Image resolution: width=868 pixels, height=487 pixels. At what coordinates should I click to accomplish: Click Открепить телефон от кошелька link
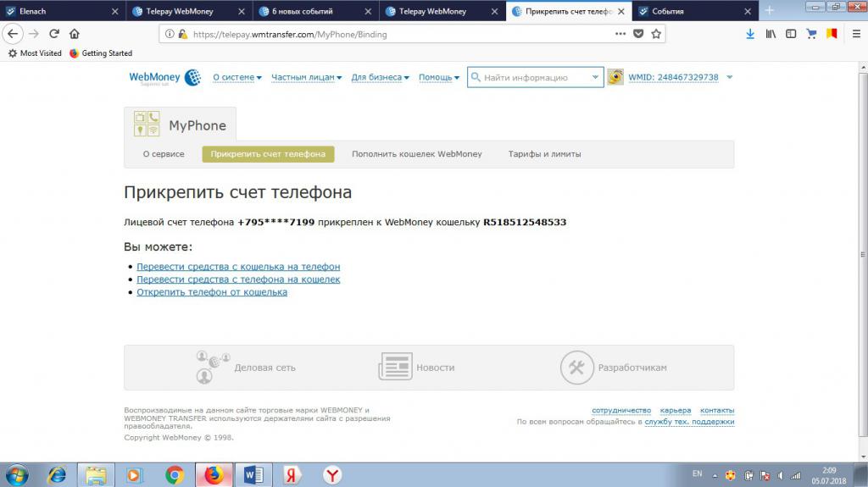[x=212, y=291]
